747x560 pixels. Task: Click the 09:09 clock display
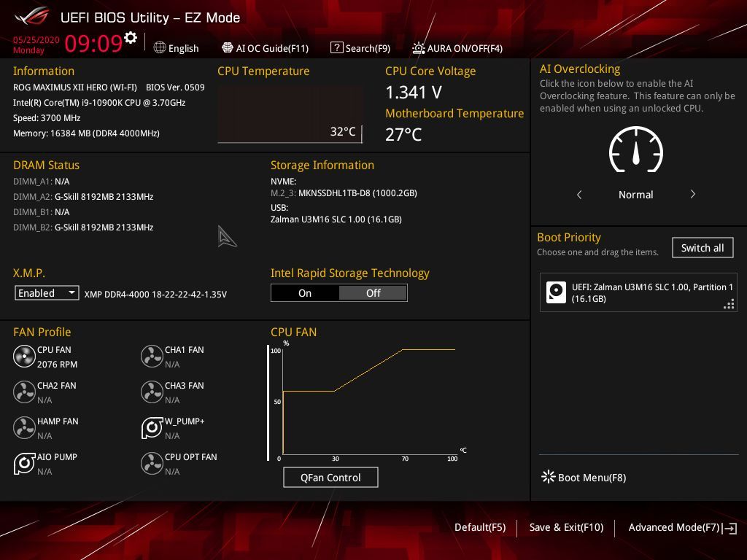pos(94,43)
